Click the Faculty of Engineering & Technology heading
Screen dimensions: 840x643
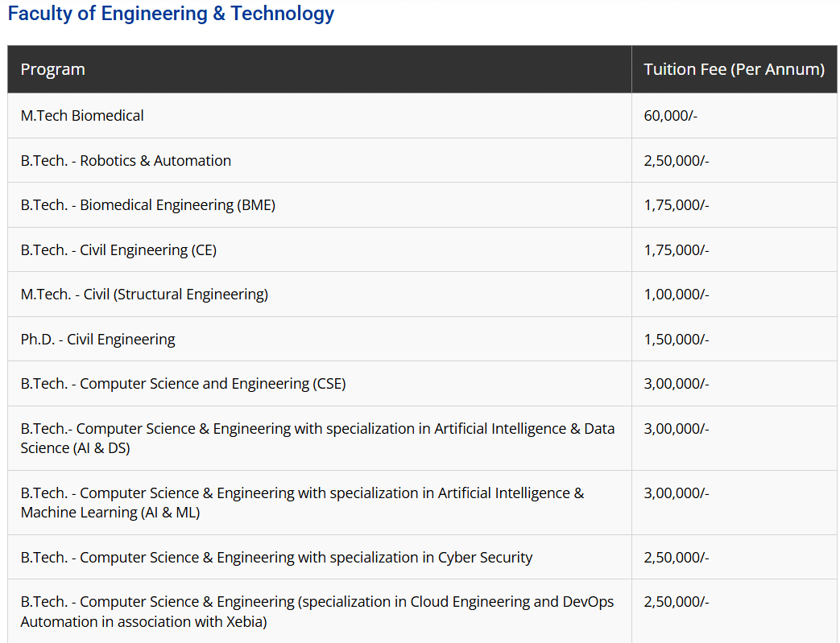coord(171,14)
